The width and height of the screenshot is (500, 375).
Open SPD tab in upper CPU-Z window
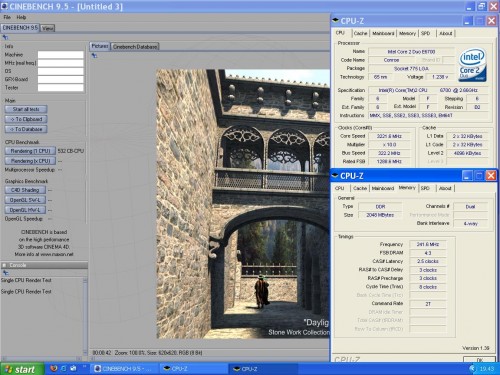pyautogui.click(x=425, y=33)
